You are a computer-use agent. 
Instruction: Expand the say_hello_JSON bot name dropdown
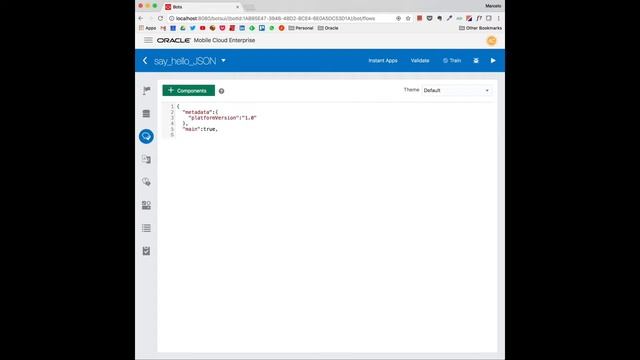[x=223, y=60]
